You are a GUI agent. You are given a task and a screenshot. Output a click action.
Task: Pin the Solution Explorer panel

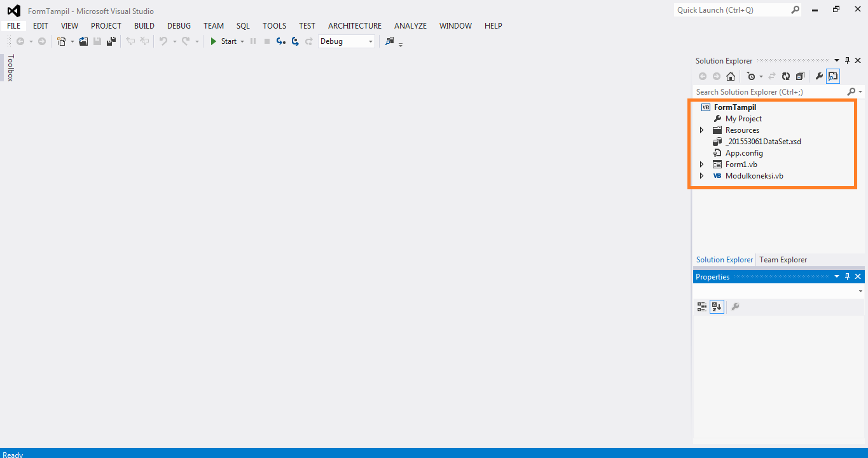(847, 60)
